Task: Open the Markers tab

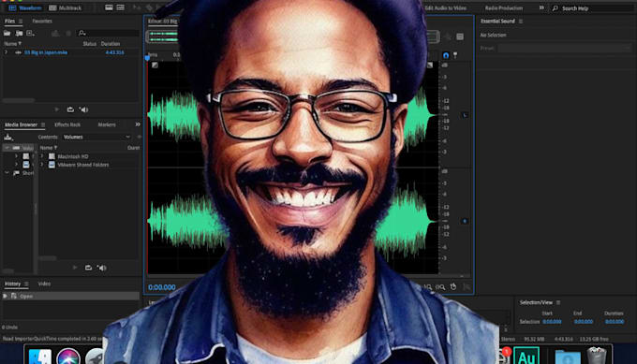Action: point(107,124)
